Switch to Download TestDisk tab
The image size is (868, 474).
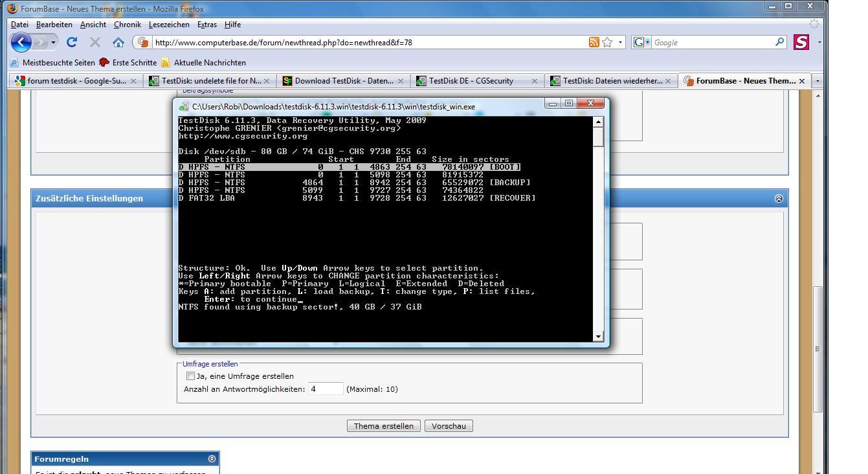[x=344, y=81]
